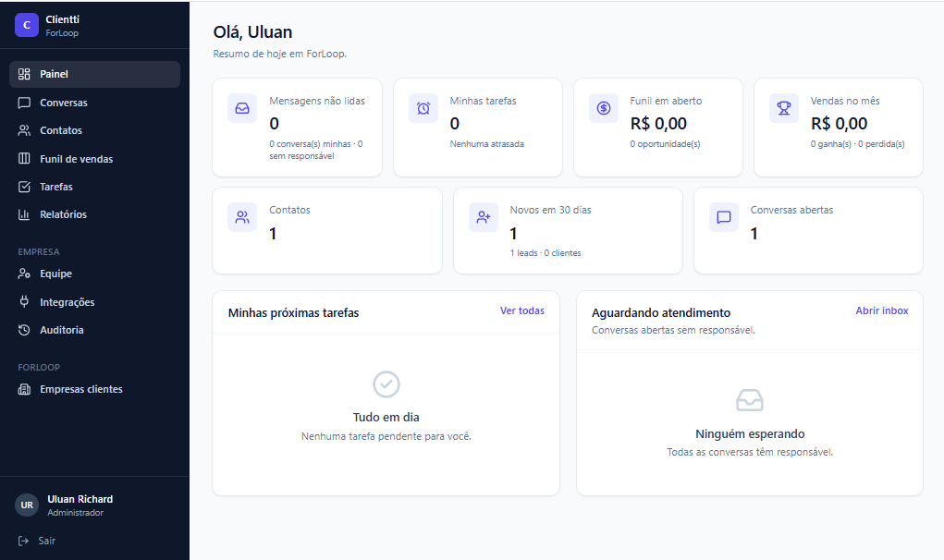Go to Conversas in the sidebar
The width and height of the screenshot is (944, 560).
point(94,103)
